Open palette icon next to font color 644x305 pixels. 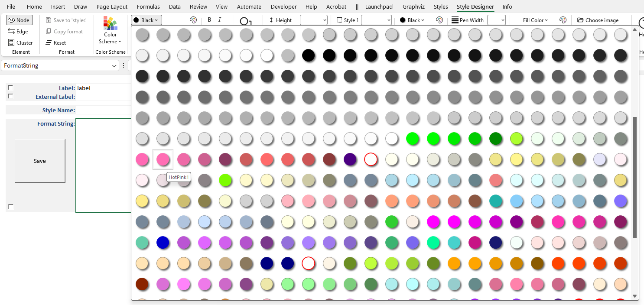coord(194,20)
